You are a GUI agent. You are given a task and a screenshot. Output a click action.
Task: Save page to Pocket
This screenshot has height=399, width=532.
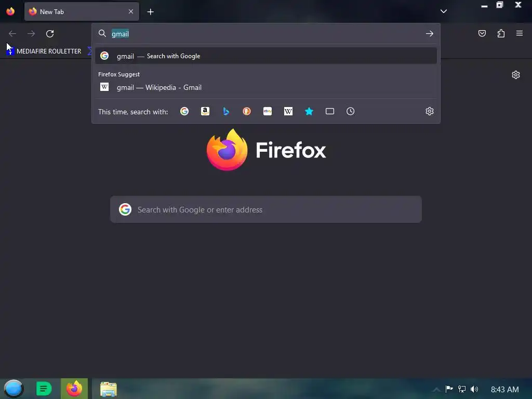[482, 33]
